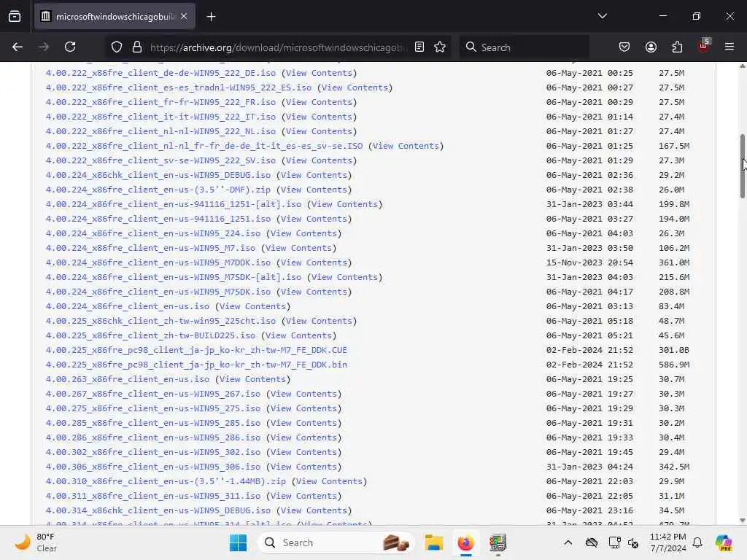The height and width of the screenshot is (560, 747).
Task: Download multi-language 4.00.222 .ISO file
Action: point(204,146)
